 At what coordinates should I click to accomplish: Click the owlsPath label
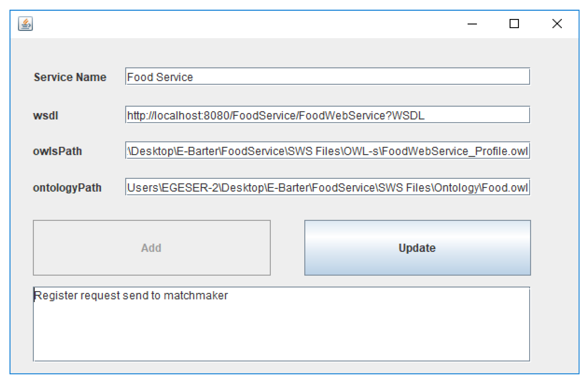(57, 151)
